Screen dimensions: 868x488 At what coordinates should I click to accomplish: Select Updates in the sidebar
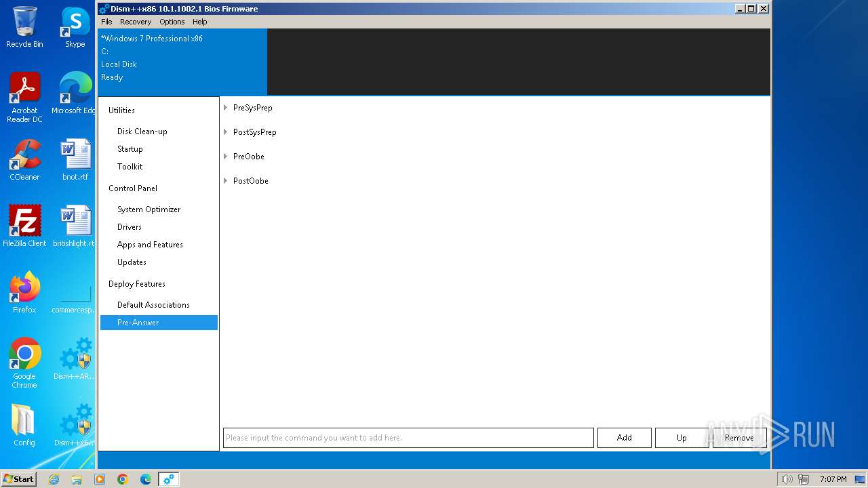(159, 262)
